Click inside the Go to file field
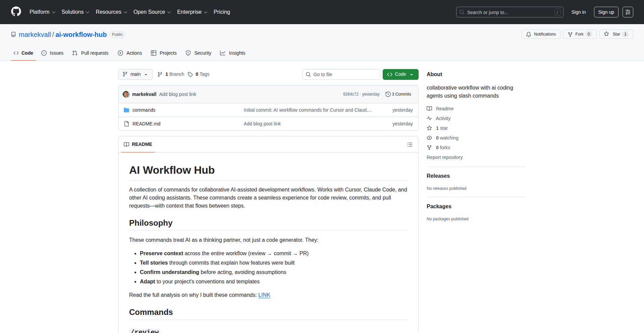The height and width of the screenshot is (333, 644). (x=341, y=74)
